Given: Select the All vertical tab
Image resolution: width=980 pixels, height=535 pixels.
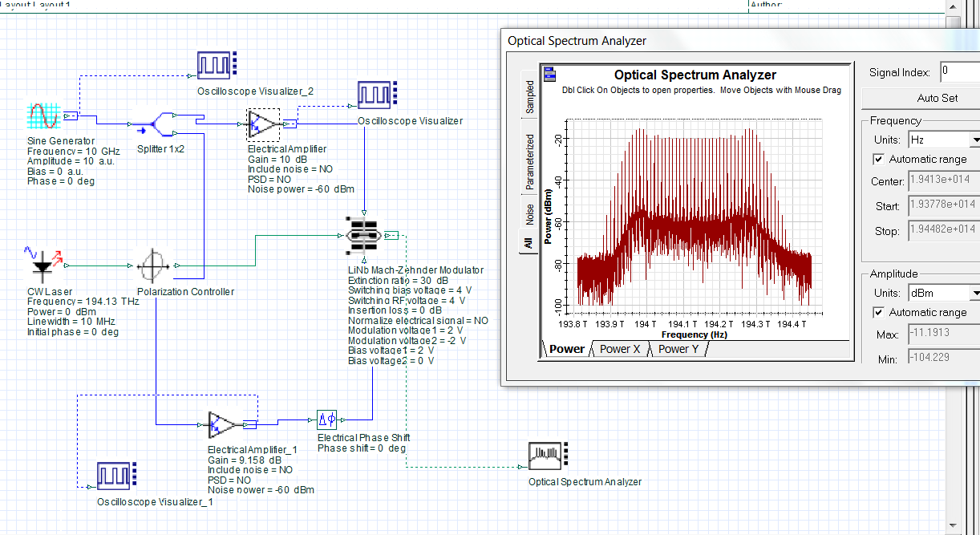Looking at the screenshot, I should click(x=528, y=242).
